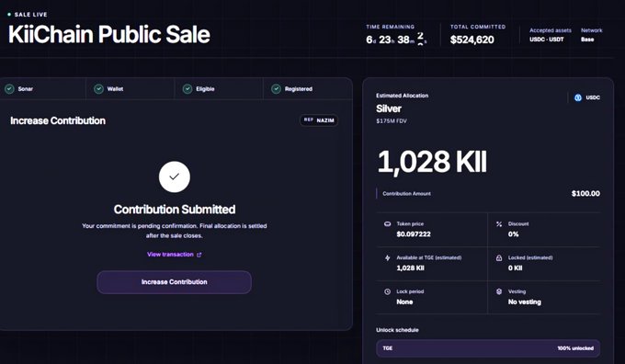Click the No vesting value
625x364 pixels.
[x=525, y=302]
